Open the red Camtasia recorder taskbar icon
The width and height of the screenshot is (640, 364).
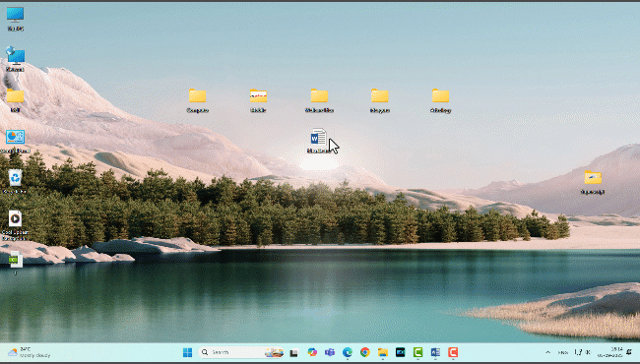(x=453, y=352)
